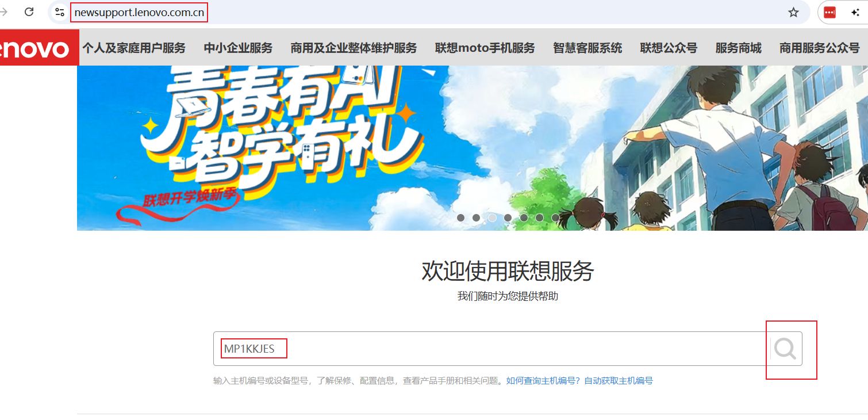The width and height of the screenshot is (868, 420).
Task: Bookmark this page with the star icon
Action: click(793, 12)
